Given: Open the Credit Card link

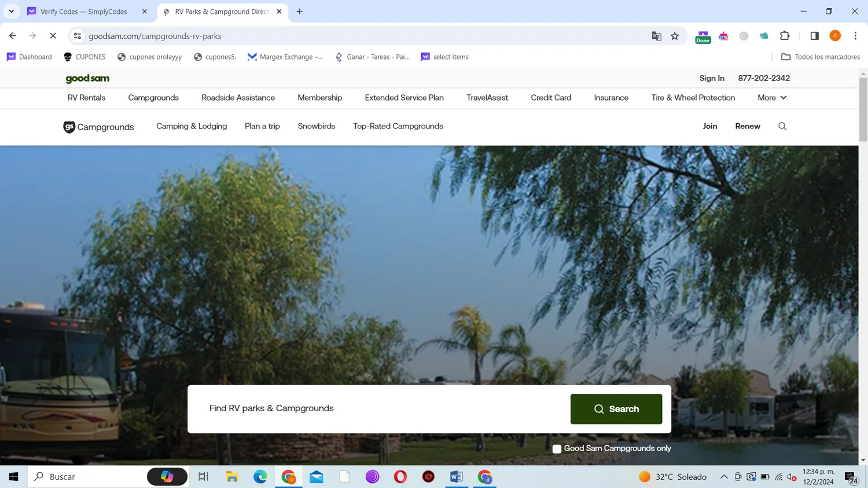Looking at the screenshot, I should point(551,98).
